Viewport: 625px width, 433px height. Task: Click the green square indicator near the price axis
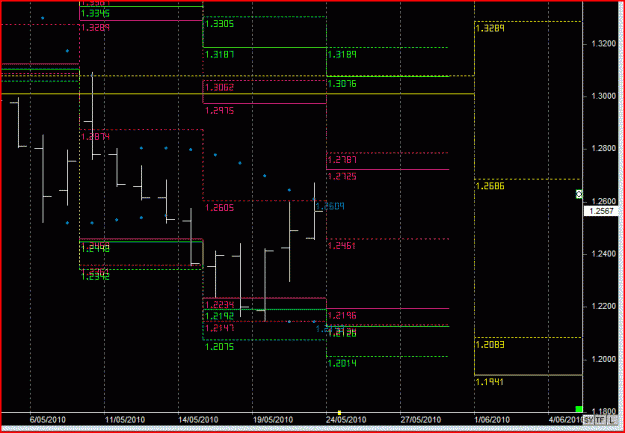click(579, 409)
